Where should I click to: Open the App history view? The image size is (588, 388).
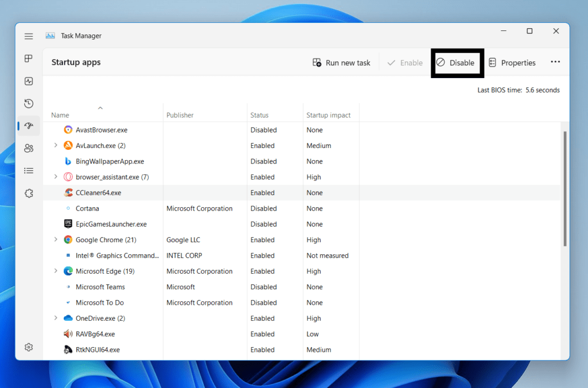(x=28, y=103)
